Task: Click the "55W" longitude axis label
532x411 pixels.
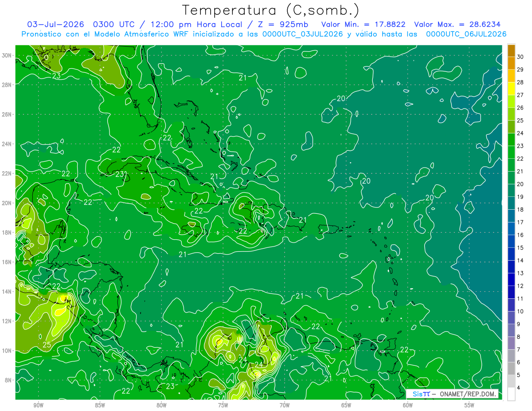Action: click(x=469, y=405)
